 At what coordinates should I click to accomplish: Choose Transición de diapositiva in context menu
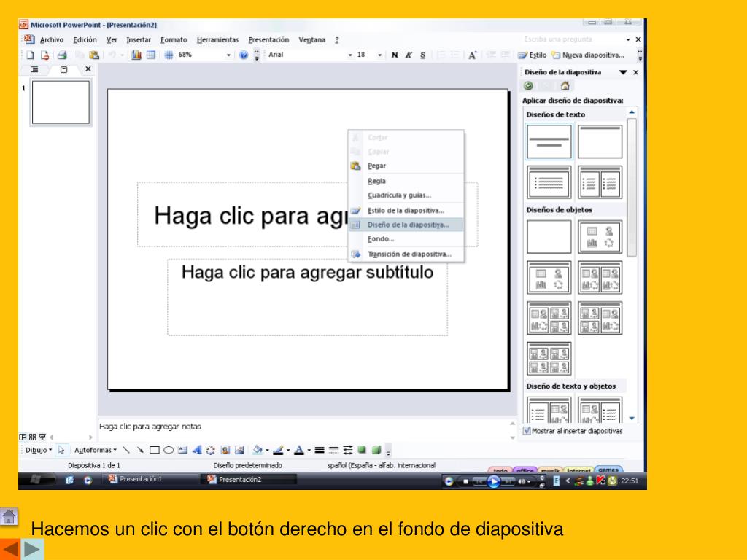click(x=406, y=254)
